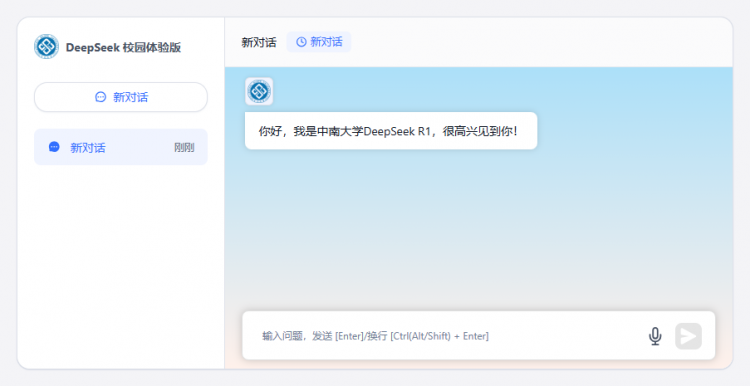Click the 你好，我是中南大学DeepSeek R1 greeting bubble
The width and height of the screenshot is (750, 386).
pos(391,131)
